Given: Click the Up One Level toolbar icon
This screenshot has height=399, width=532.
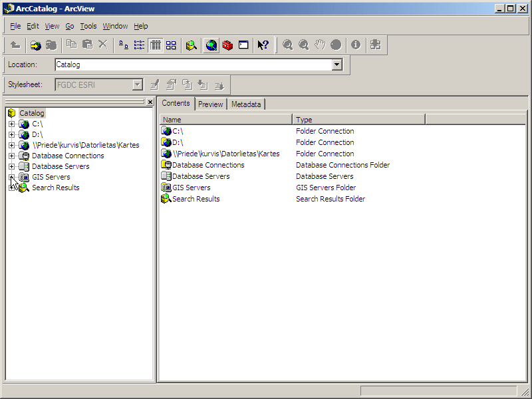Looking at the screenshot, I should (15, 45).
